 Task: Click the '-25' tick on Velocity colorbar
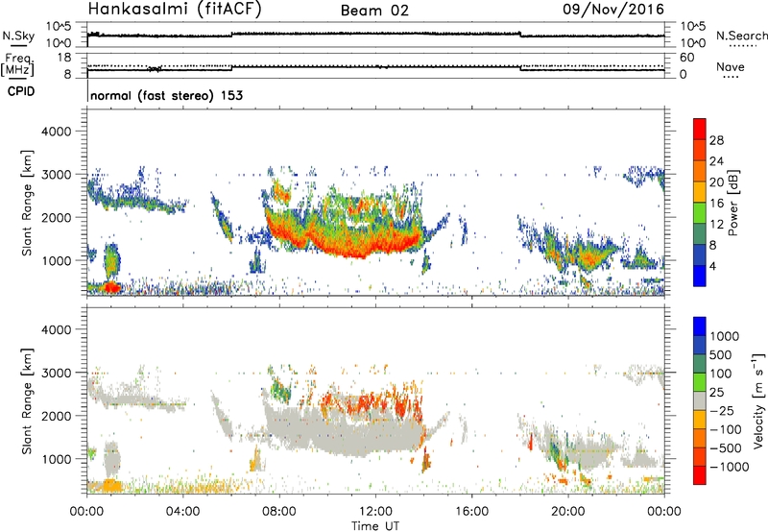(722, 411)
